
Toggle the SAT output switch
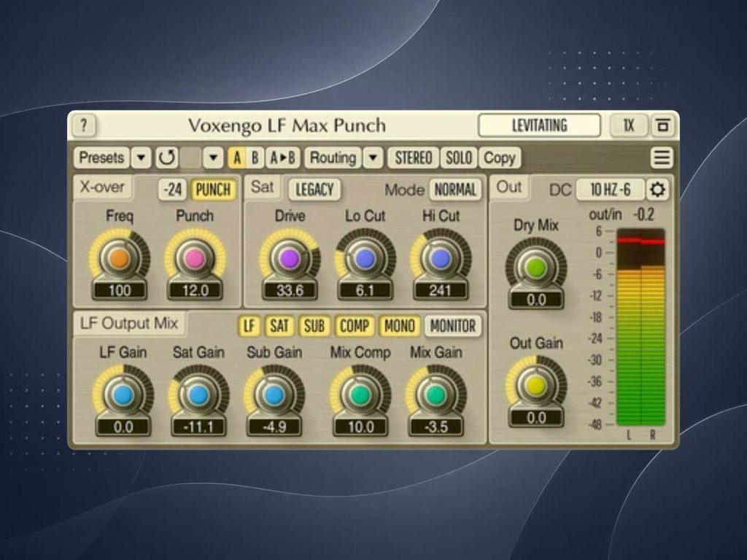click(x=279, y=326)
